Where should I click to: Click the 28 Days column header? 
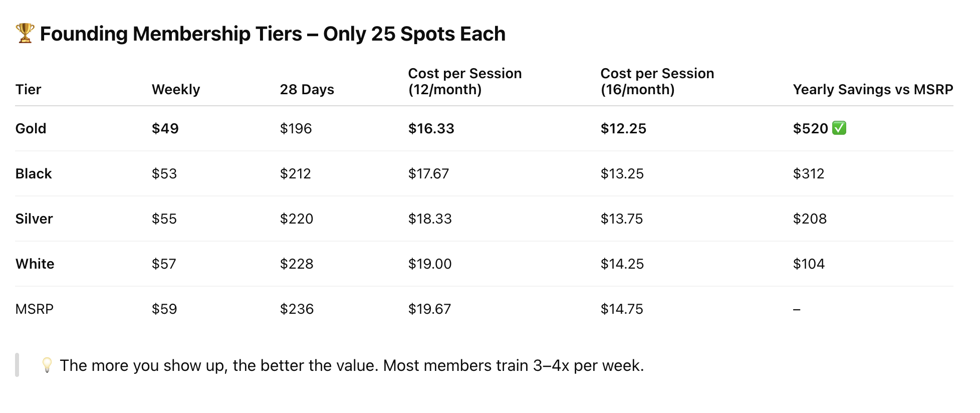(x=307, y=89)
